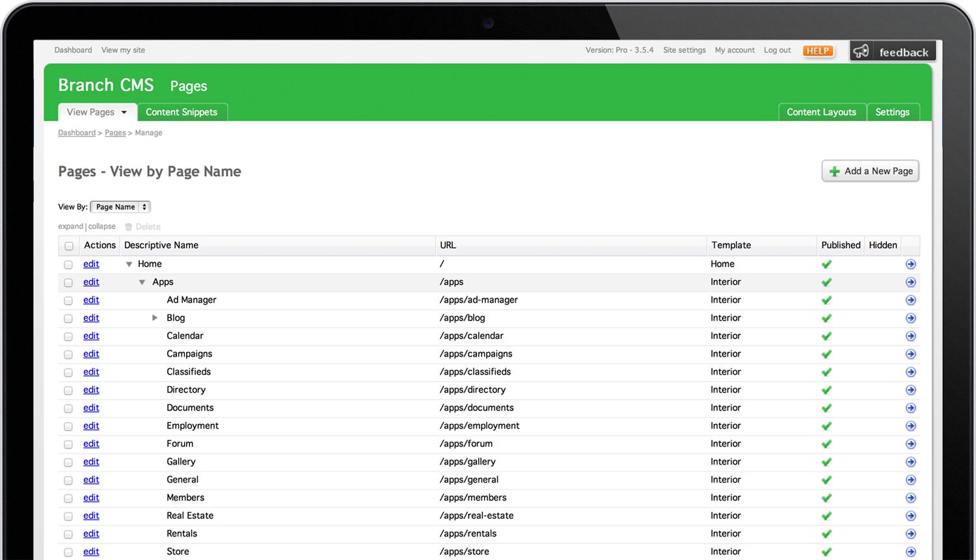Collapse the Apps tree node
The image size is (976, 560).
(142, 282)
